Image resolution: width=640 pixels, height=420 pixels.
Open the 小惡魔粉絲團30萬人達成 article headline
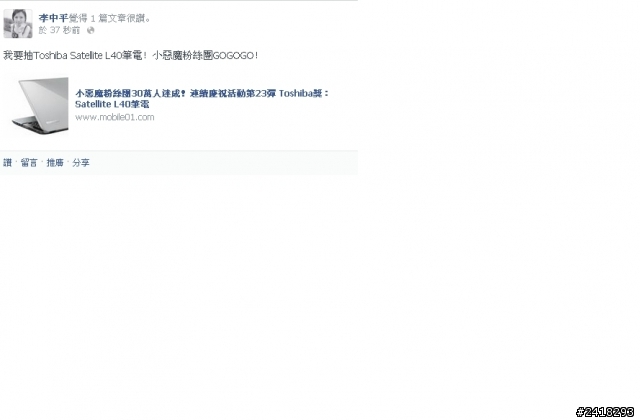point(131,93)
